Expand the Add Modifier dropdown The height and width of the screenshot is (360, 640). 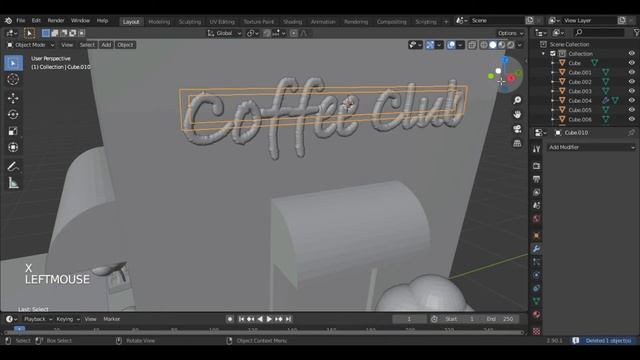point(591,147)
